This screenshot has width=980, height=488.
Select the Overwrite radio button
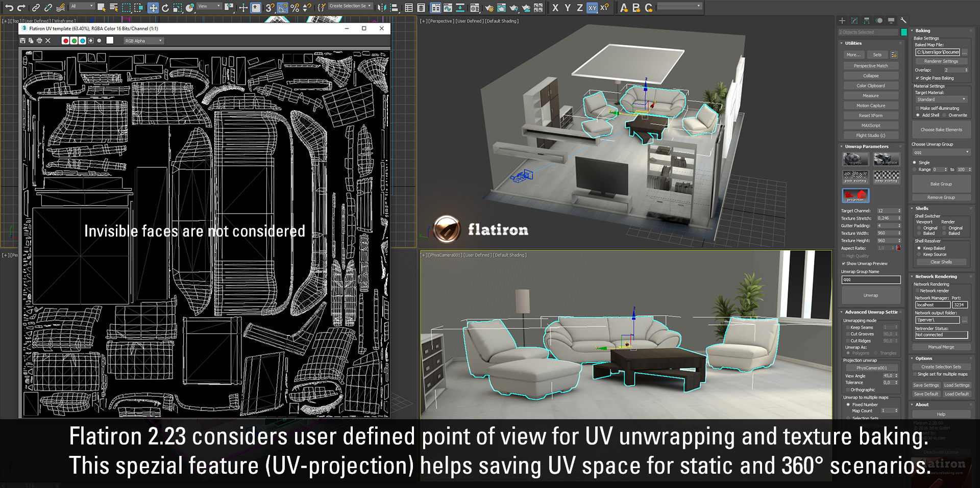coord(944,115)
